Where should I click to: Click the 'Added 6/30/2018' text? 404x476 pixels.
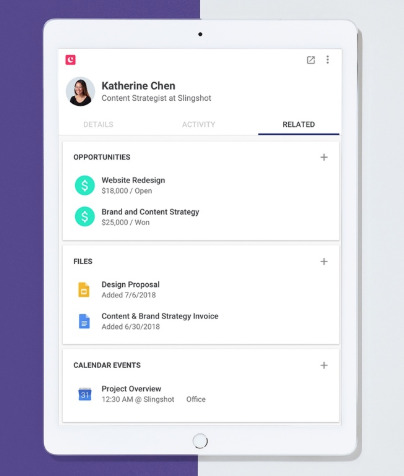pos(131,327)
